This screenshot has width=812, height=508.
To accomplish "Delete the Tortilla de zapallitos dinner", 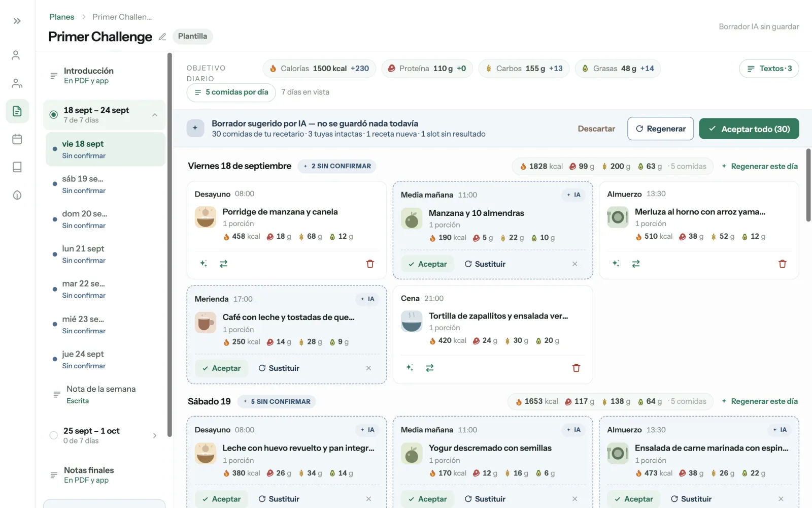I will [576, 368].
